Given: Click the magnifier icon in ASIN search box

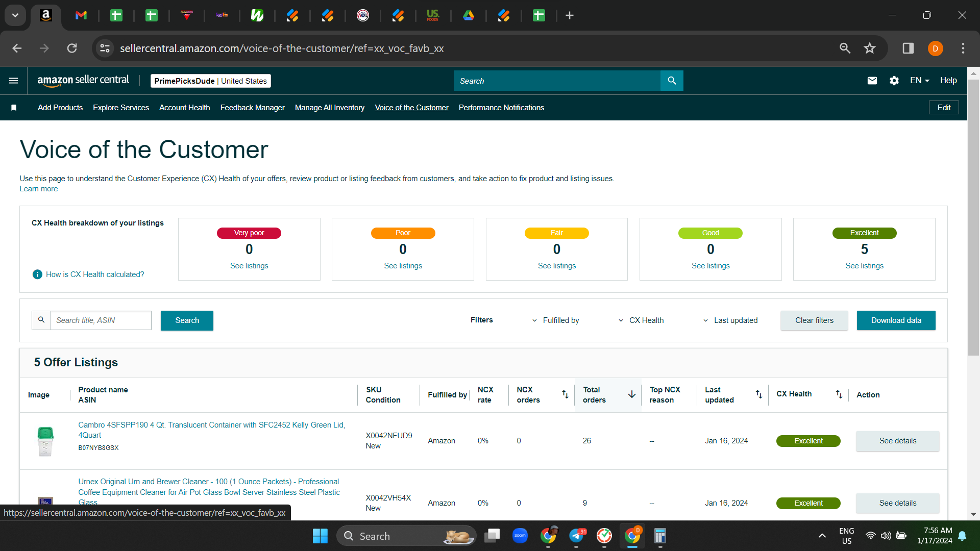Looking at the screenshot, I should (41, 320).
